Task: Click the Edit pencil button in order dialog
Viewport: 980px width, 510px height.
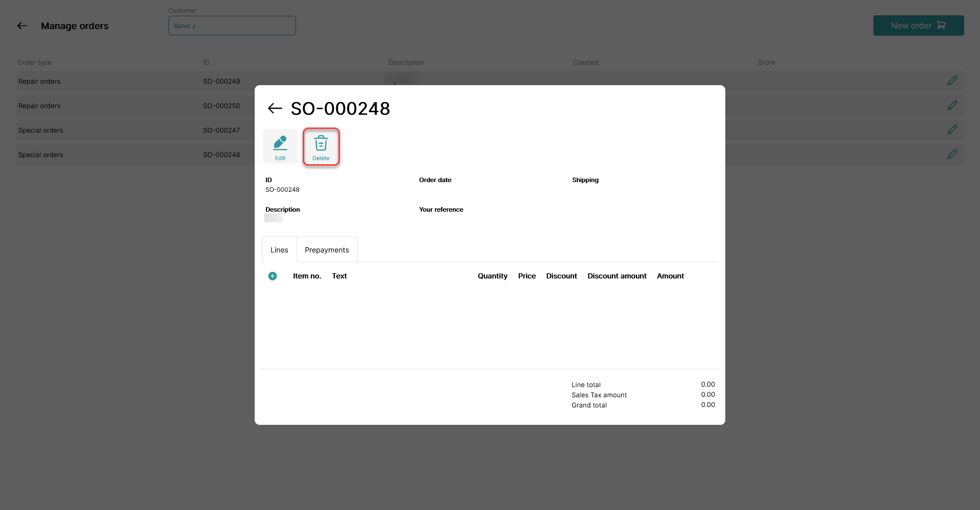Action: (x=280, y=147)
